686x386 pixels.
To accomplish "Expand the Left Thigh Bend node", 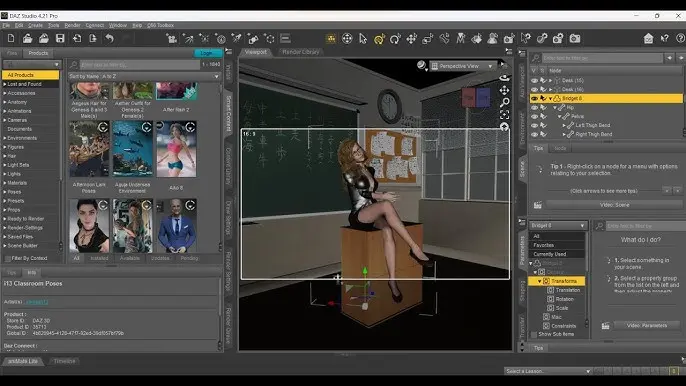I will tap(564, 125).
